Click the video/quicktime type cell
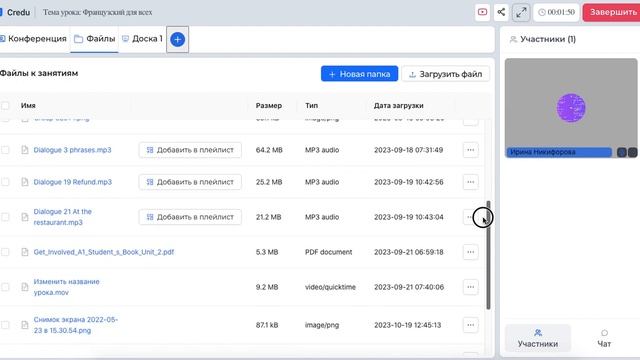Viewport: 640px width, 360px height. [330, 287]
